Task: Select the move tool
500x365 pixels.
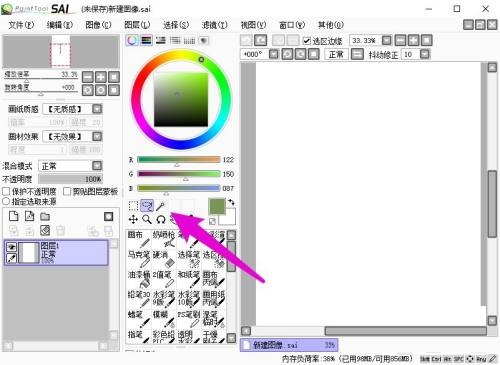Action: [133, 219]
